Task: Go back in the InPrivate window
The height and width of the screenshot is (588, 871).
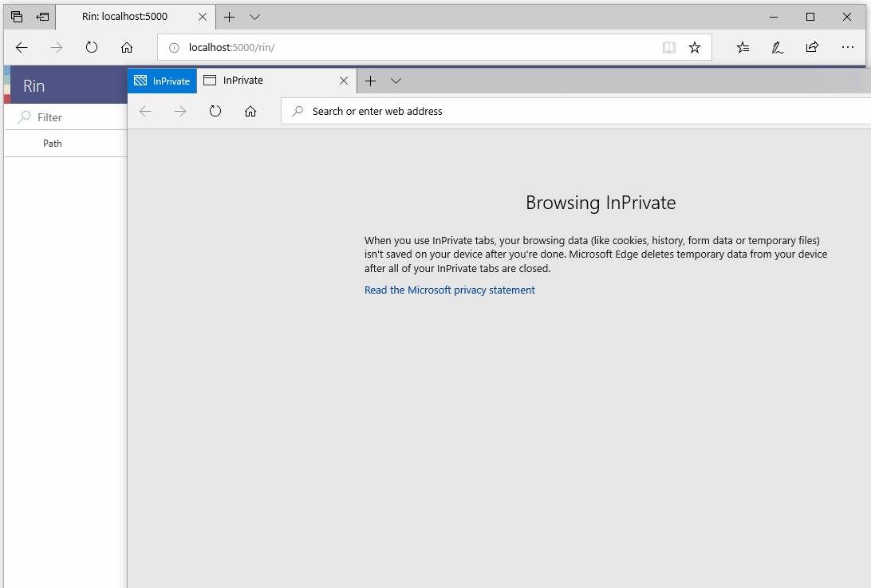Action: tap(145, 112)
